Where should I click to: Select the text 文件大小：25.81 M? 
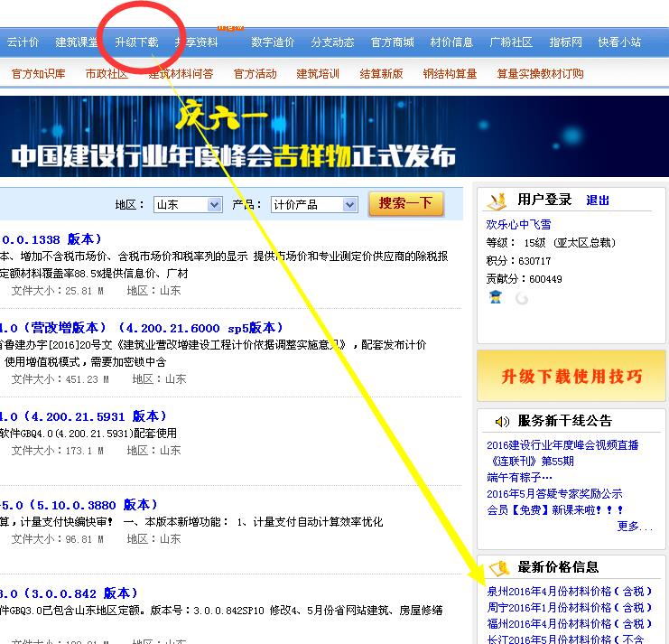57,291
